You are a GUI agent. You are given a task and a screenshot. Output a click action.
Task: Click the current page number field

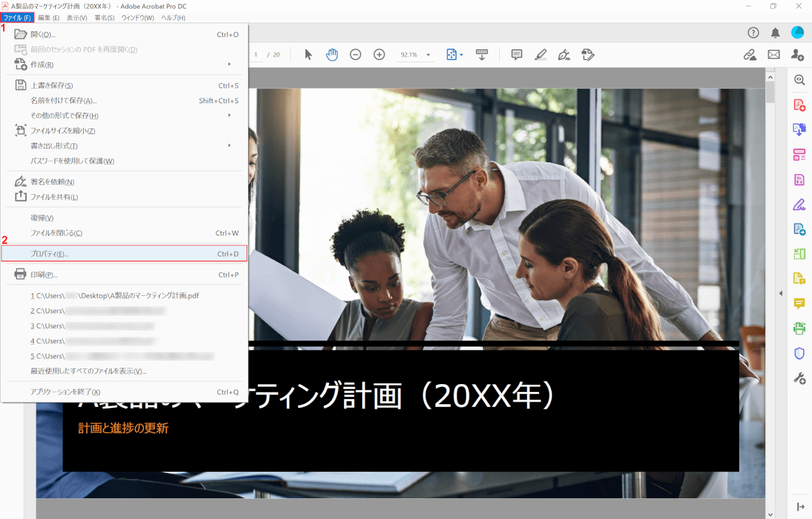point(256,55)
